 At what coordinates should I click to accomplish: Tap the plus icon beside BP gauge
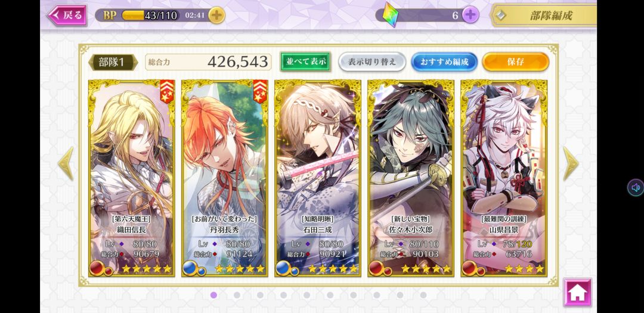point(216,16)
